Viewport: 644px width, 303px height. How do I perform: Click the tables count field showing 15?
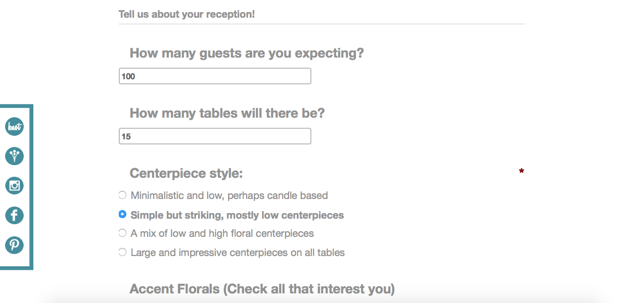pos(215,136)
